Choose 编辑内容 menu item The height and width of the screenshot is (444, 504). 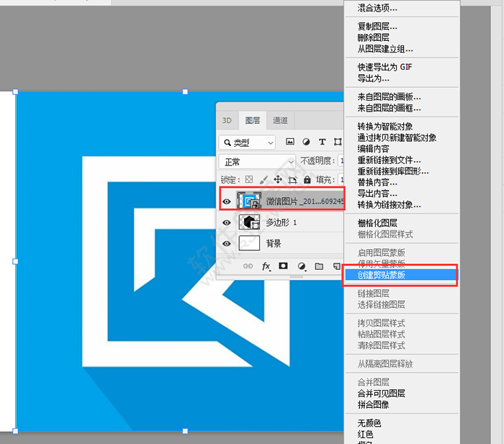373,149
